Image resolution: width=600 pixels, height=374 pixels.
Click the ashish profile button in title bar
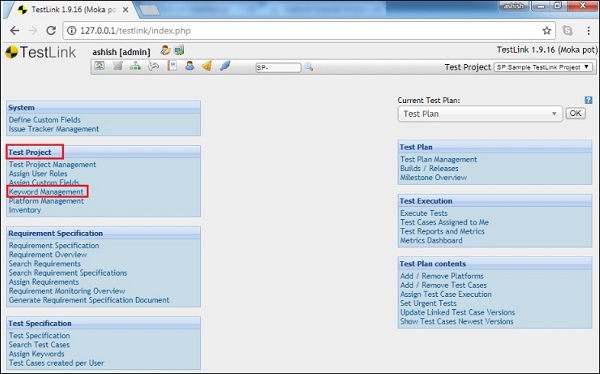click(514, 6)
